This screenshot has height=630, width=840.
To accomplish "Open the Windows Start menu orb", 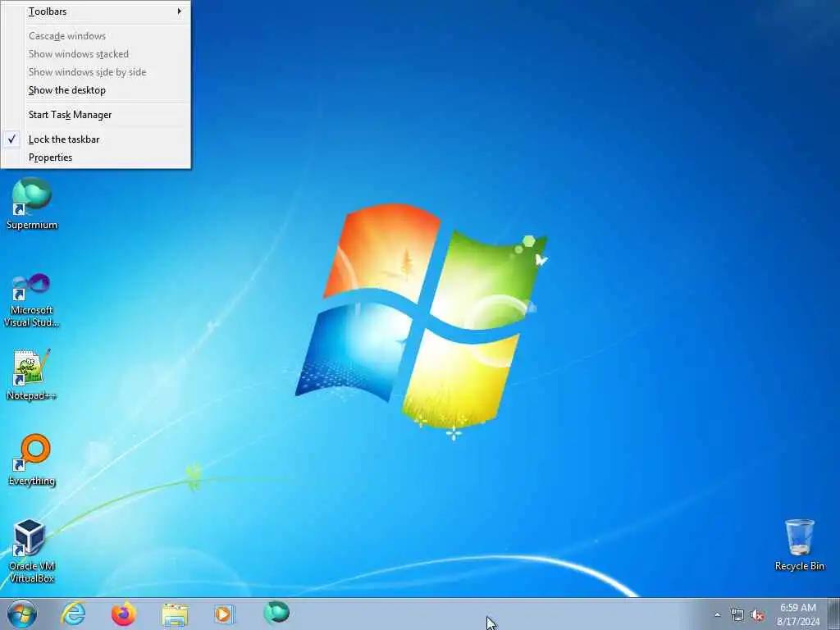I will (22, 614).
